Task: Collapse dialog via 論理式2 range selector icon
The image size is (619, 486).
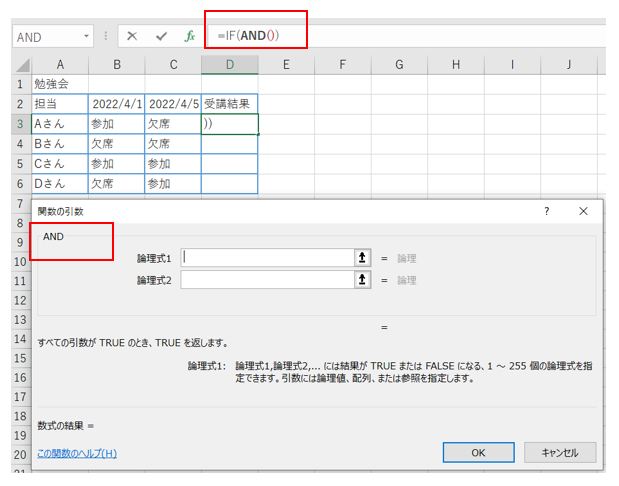Action: click(362, 280)
